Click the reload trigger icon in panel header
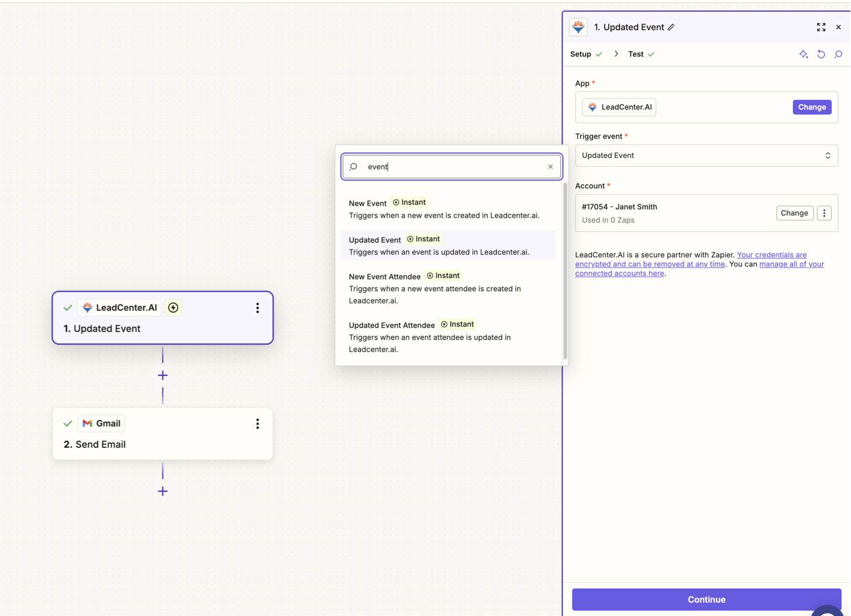 pyautogui.click(x=821, y=54)
